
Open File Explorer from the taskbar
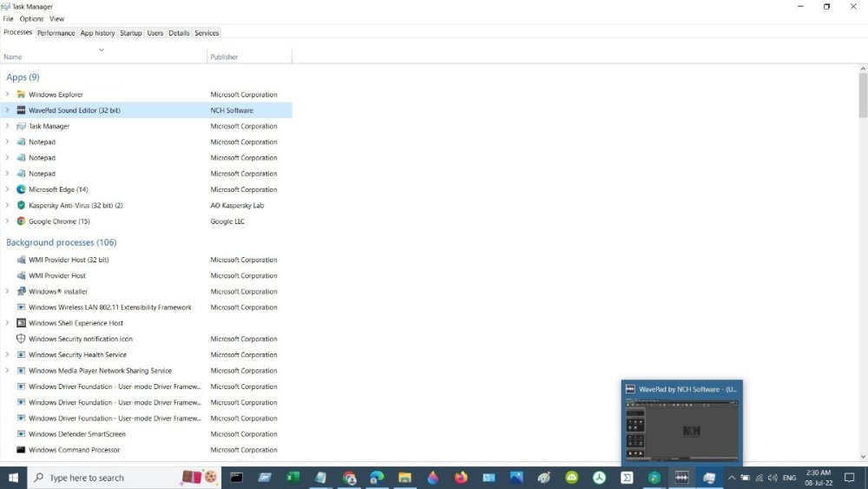tap(404, 478)
